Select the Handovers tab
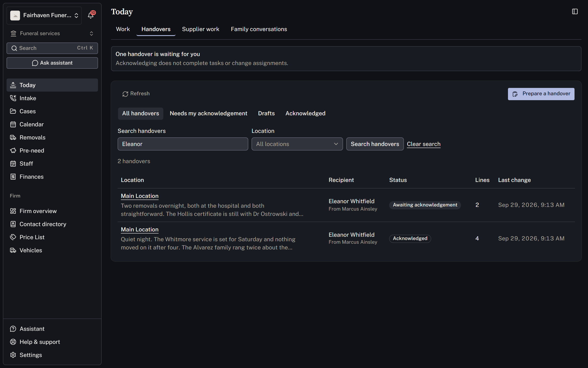 point(156,29)
